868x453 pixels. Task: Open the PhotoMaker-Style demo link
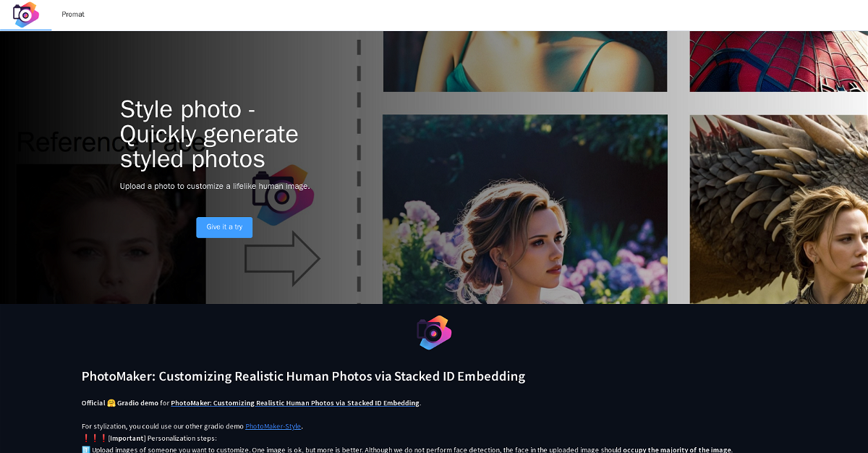(273, 426)
